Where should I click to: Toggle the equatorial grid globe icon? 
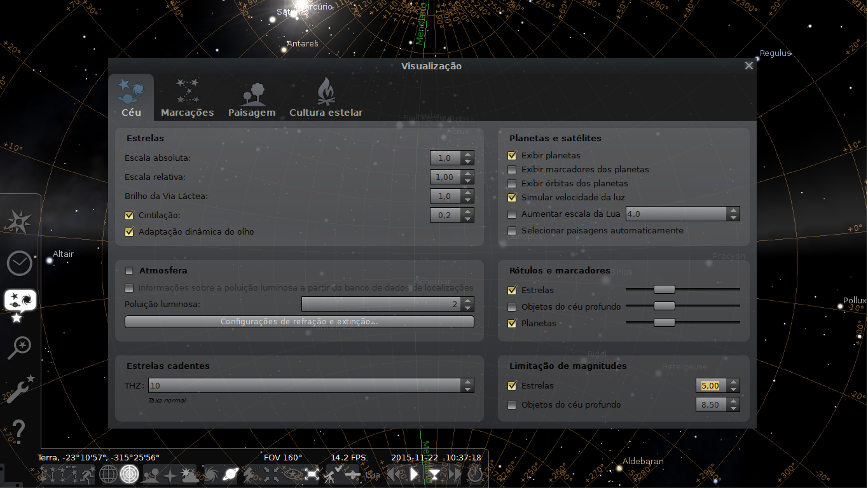pos(109,474)
